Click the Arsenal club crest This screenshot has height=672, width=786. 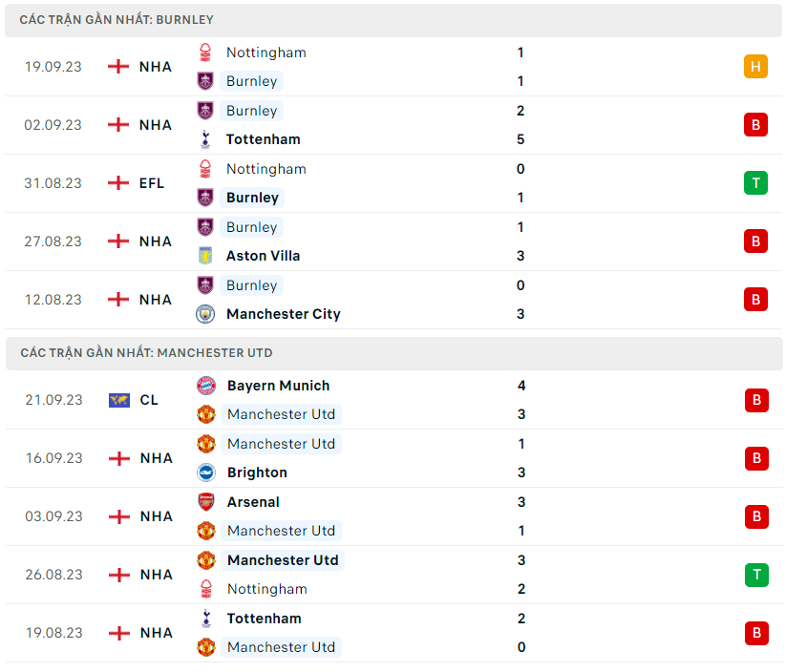(x=206, y=502)
